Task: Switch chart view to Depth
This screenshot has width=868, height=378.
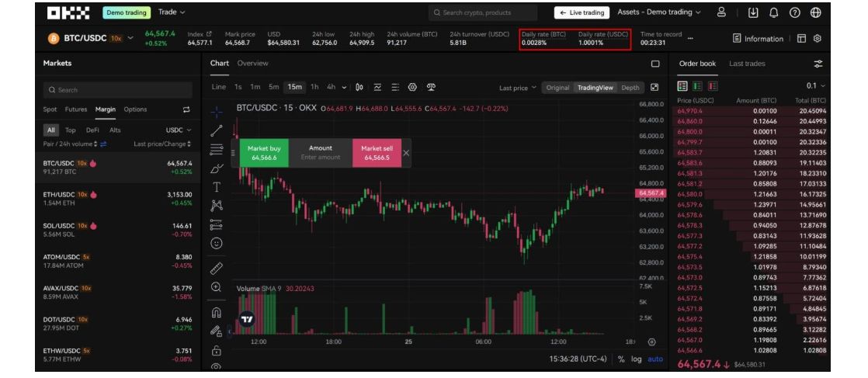Action: pyautogui.click(x=630, y=88)
